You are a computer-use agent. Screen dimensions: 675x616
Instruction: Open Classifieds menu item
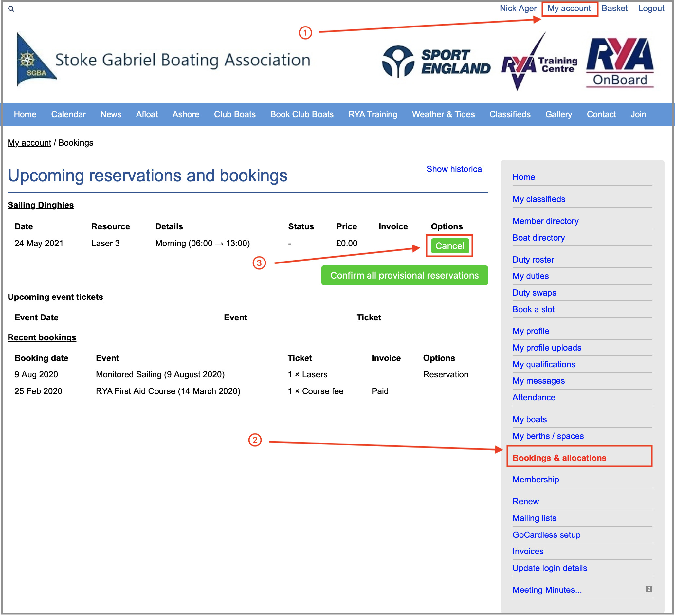[x=510, y=114]
